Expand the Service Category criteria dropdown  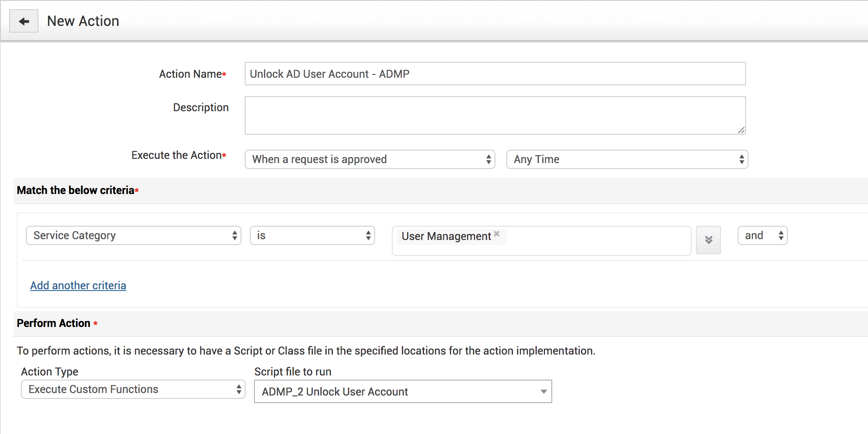click(134, 235)
